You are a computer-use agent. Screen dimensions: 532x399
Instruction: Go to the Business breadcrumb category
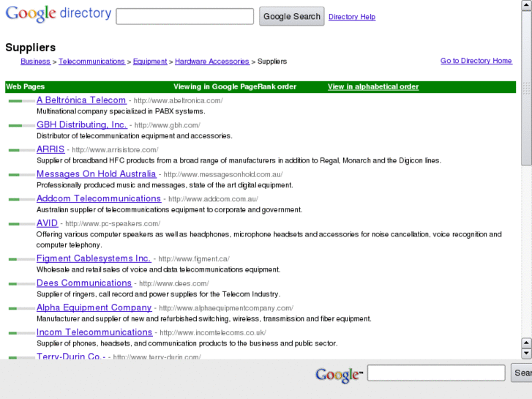tap(35, 61)
